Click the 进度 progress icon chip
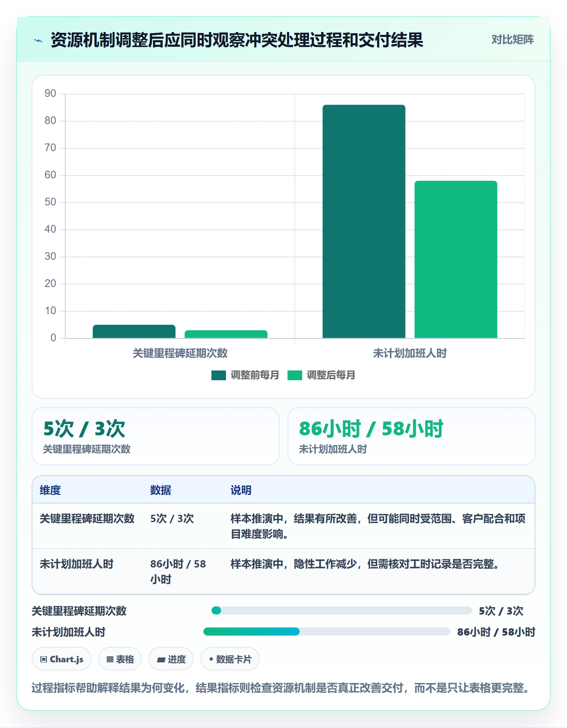Screen dimensions: 567x728 point(171,659)
